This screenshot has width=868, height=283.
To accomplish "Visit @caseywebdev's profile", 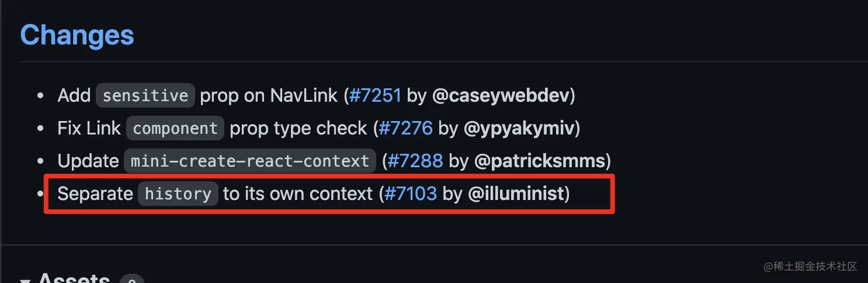I will tap(501, 96).
